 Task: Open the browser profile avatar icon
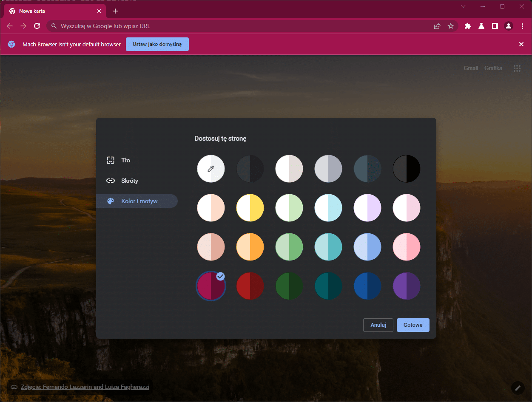pyautogui.click(x=508, y=26)
